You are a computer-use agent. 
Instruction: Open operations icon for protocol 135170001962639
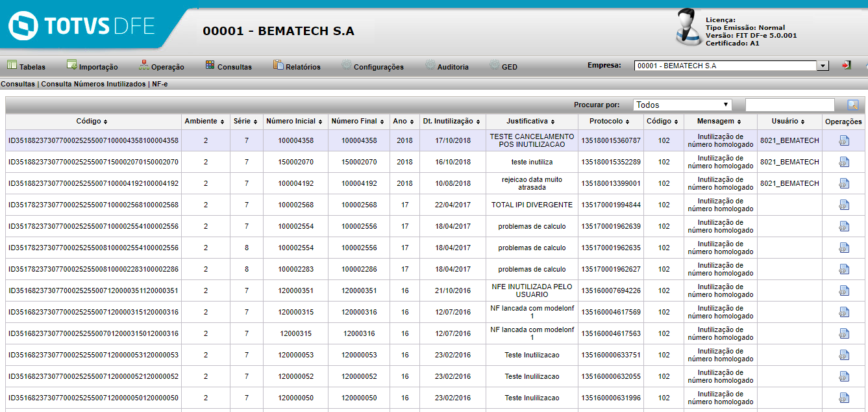click(843, 227)
